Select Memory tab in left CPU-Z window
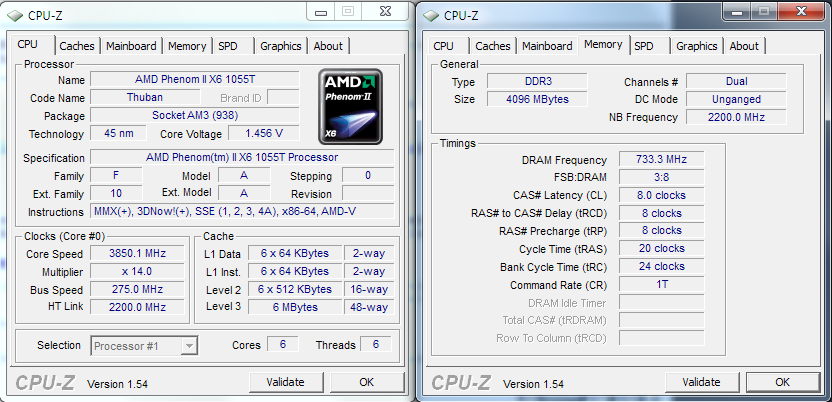Viewport: 832px width, 402px height. tap(187, 46)
